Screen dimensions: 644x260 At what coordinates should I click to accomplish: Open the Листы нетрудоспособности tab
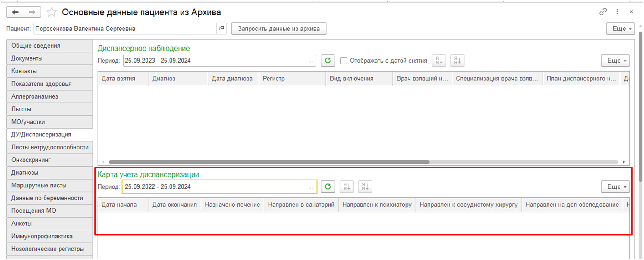tap(49, 147)
